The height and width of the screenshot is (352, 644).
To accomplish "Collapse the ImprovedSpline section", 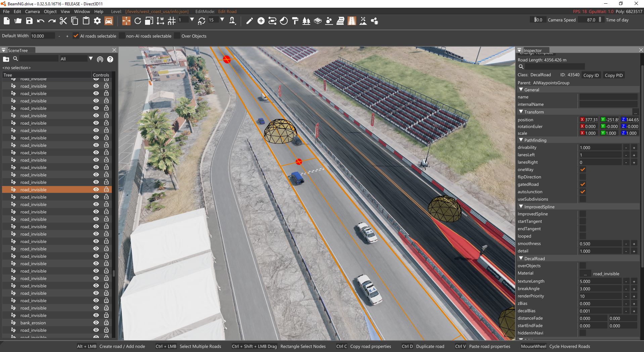I will click(521, 207).
